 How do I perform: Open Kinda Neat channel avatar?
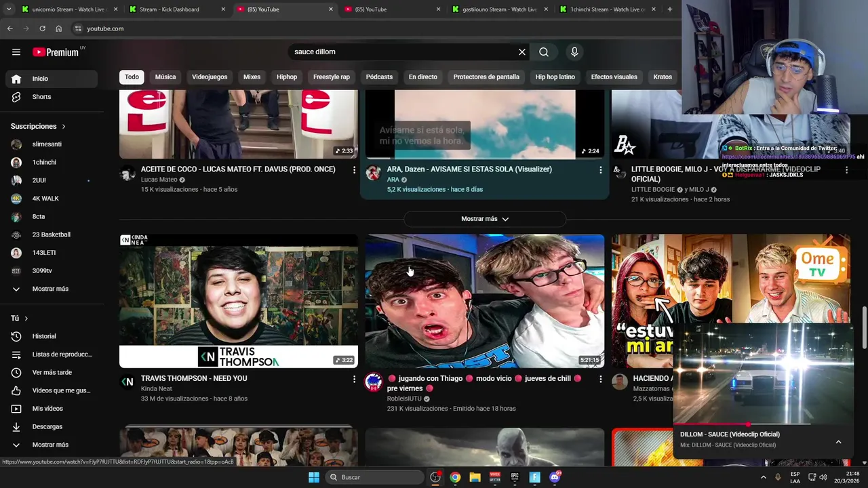coord(127,382)
